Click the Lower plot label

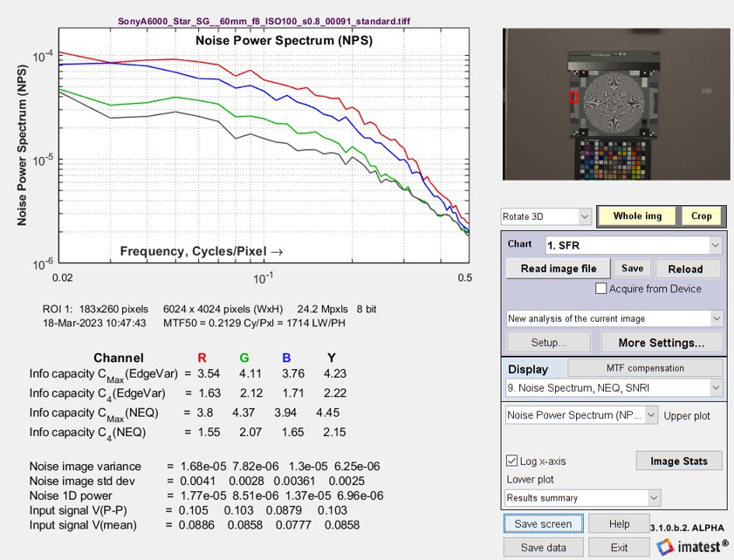coord(530,480)
